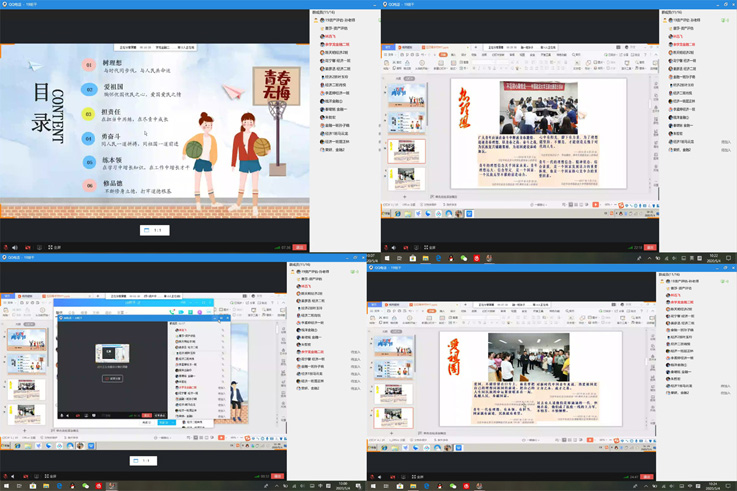Click red hang-up button inside nested call window
The image size is (737, 491).
coord(147,415)
